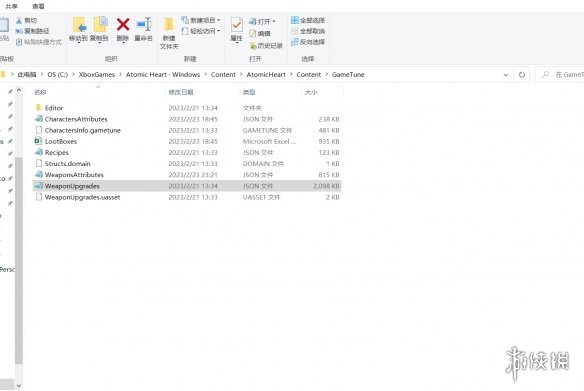Click the LootBoxes Excel file icon
Image resolution: width=584 pixels, height=391 pixels.
coord(38,141)
